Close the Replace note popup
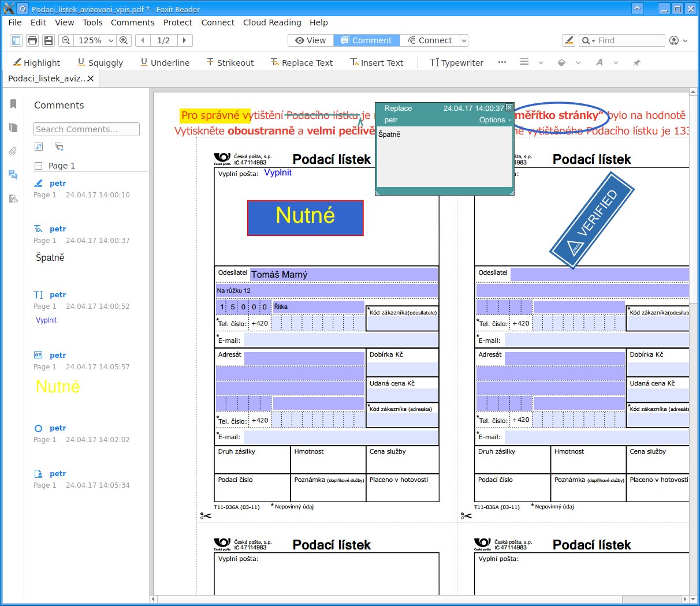700x606 pixels. point(509,107)
